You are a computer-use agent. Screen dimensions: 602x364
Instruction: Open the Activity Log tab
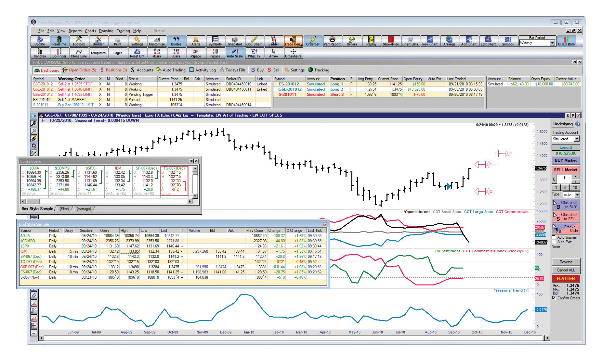(203, 70)
